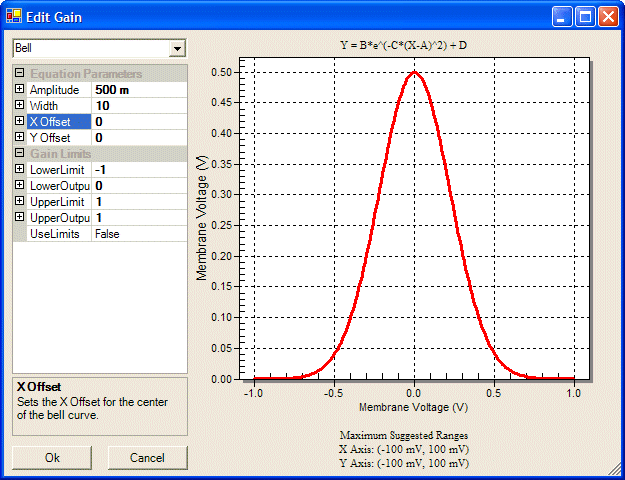Expand the LowerLimit property row

(20, 169)
